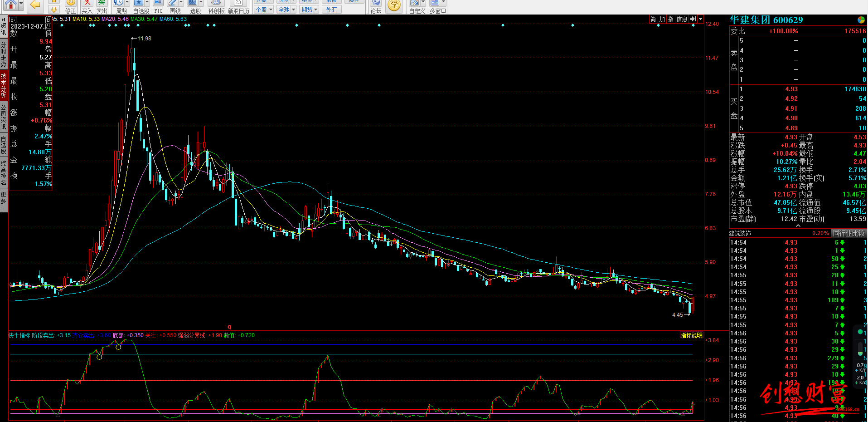Screen dimensions: 868x422
Task: Click the yellow circle marker under 底部
Action: tap(118, 347)
